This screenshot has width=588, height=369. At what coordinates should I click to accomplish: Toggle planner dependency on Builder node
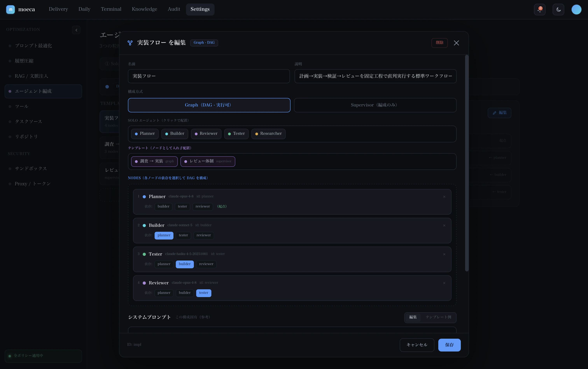pos(164,235)
